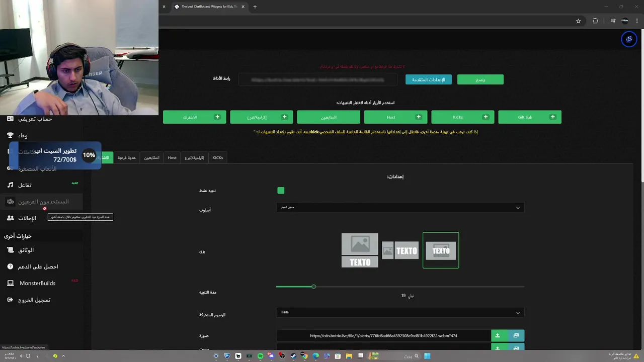The height and width of the screenshot is (362, 644).
Task: Click the plus icon on the Host button
Action: [x=418, y=117]
